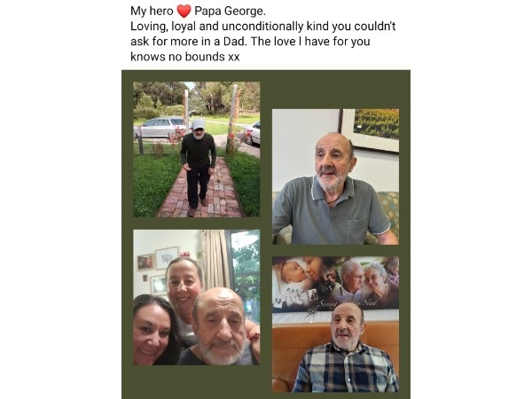This screenshot has width=532, height=399.
Task: Click the white car parked on right
Action: tap(252, 133)
